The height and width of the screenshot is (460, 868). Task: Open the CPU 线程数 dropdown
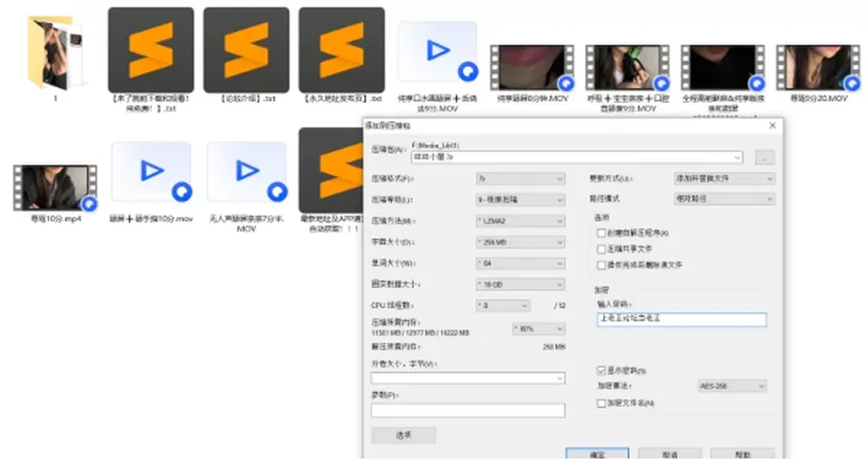point(503,305)
